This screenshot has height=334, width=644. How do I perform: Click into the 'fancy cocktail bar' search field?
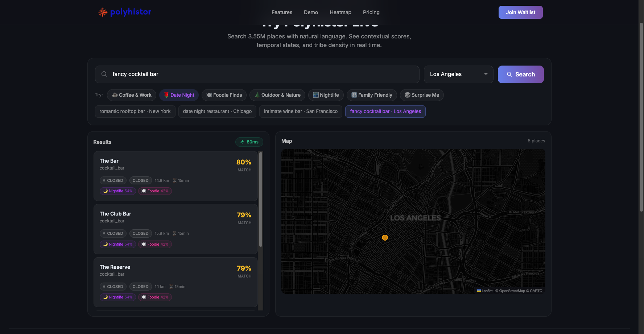[x=257, y=74]
